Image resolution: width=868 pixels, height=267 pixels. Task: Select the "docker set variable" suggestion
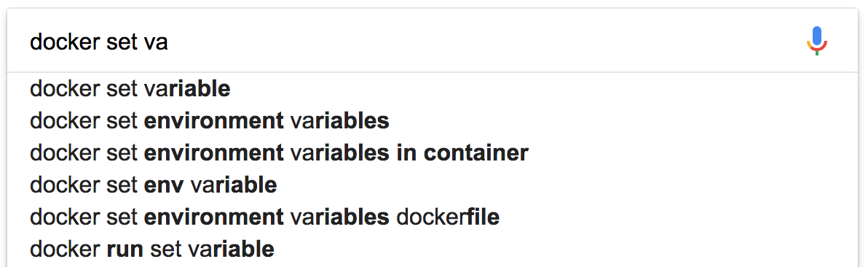pos(432,88)
